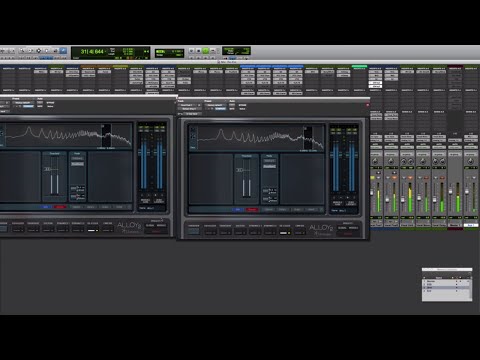480x360 pixels.
Task: Open the De-Esser module in left Alloy 2 window
Action: point(93,228)
